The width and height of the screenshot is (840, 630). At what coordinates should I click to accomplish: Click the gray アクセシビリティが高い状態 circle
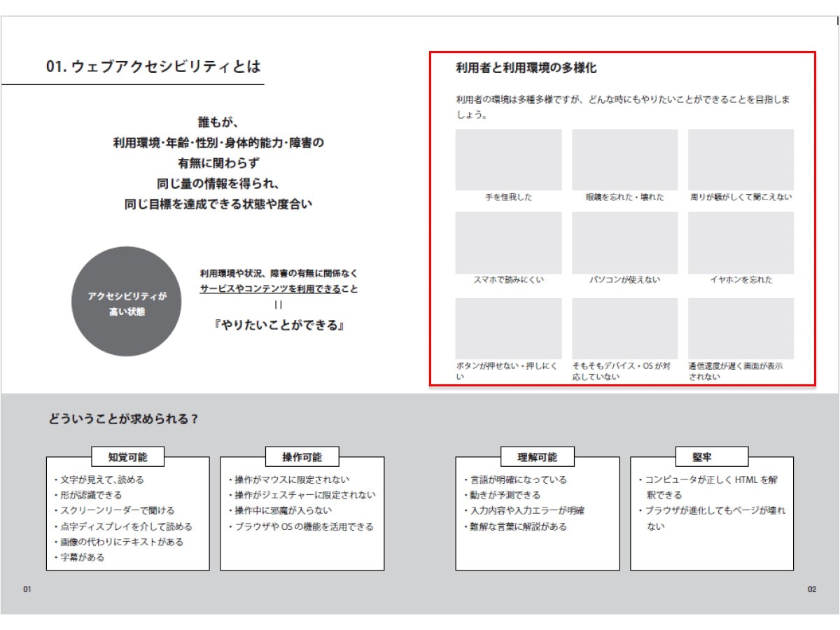[x=127, y=302]
